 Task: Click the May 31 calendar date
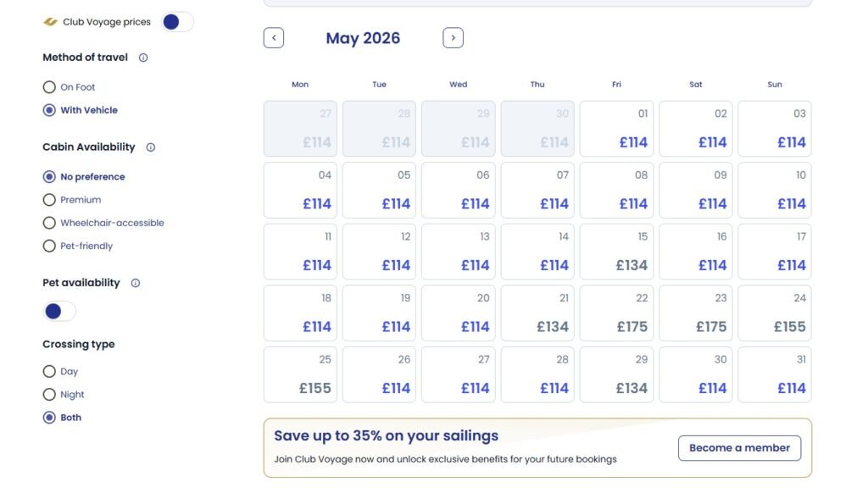774,374
